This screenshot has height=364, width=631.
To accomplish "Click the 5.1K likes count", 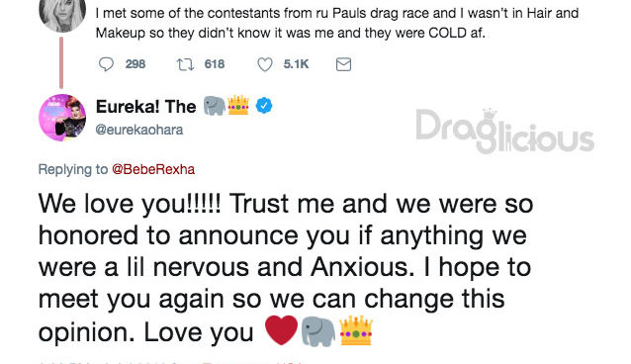I will (296, 64).
